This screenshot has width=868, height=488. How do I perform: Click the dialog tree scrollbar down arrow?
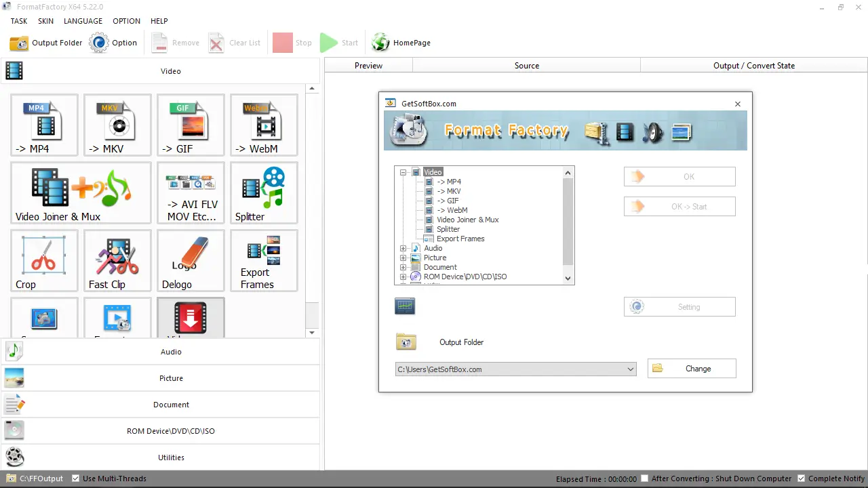568,278
